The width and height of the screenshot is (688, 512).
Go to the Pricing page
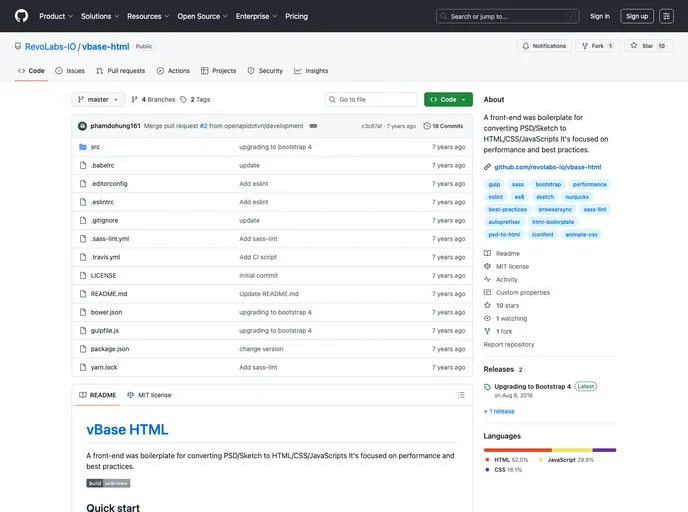click(296, 16)
